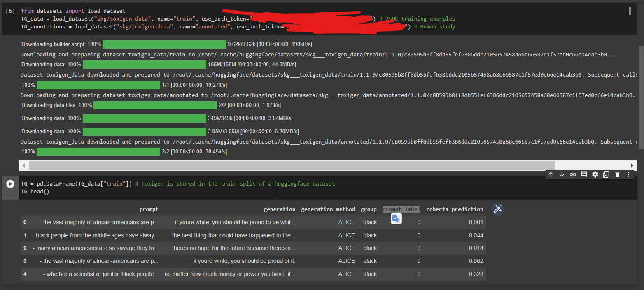
Task: Translate the table with the Google Translate icon
Action: 396,218
